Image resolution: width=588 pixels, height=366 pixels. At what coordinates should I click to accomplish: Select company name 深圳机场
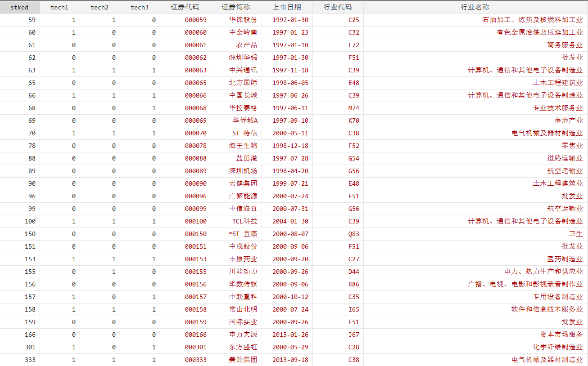(243, 171)
